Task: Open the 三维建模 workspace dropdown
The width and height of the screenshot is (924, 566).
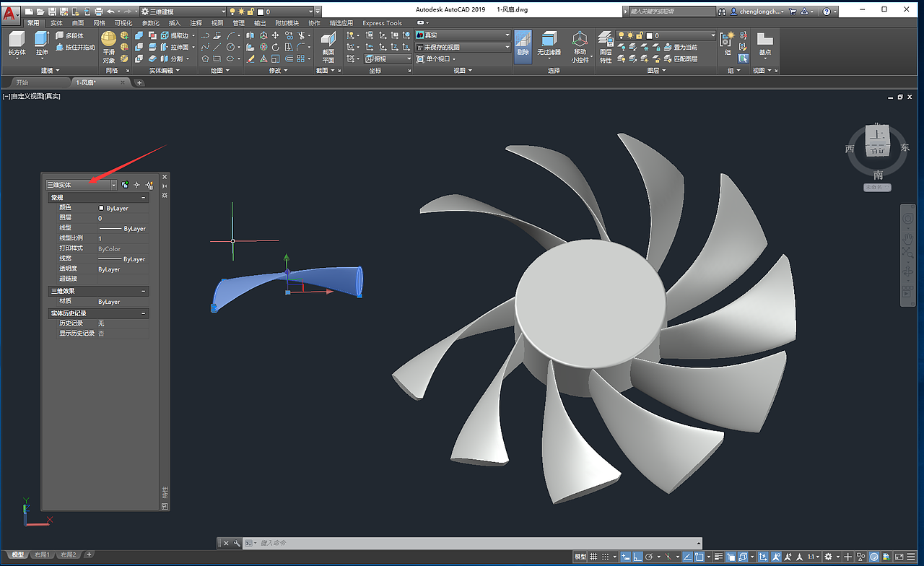Action: point(183,12)
